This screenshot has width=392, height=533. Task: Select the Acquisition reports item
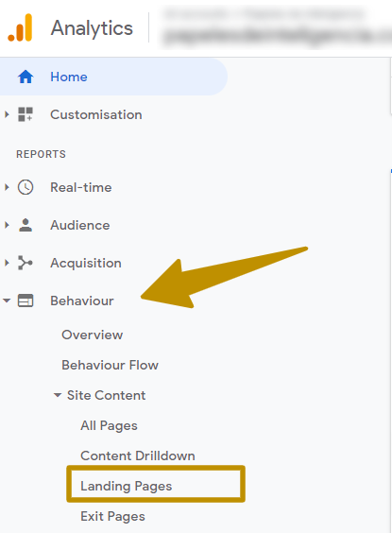[x=86, y=263]
